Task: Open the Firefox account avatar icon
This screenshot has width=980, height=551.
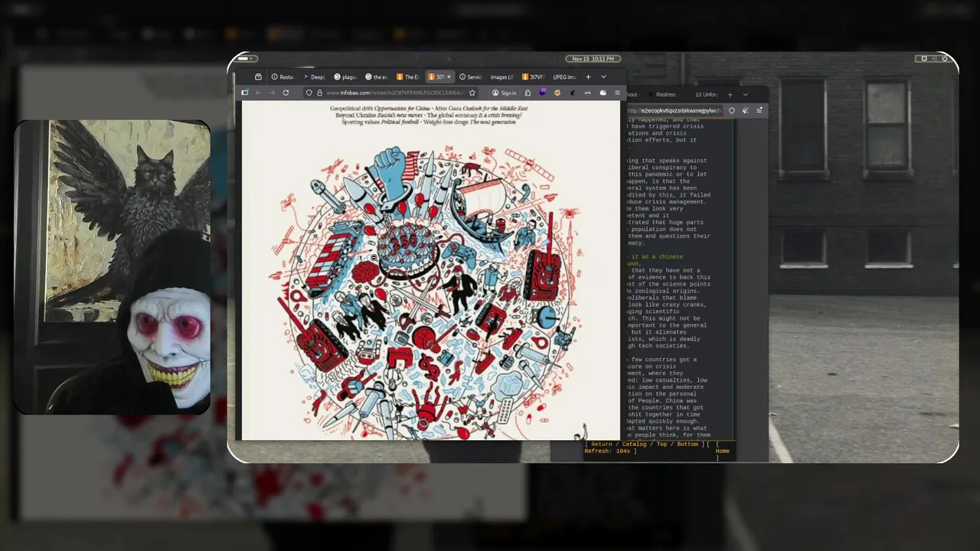Action: point(495,93)
